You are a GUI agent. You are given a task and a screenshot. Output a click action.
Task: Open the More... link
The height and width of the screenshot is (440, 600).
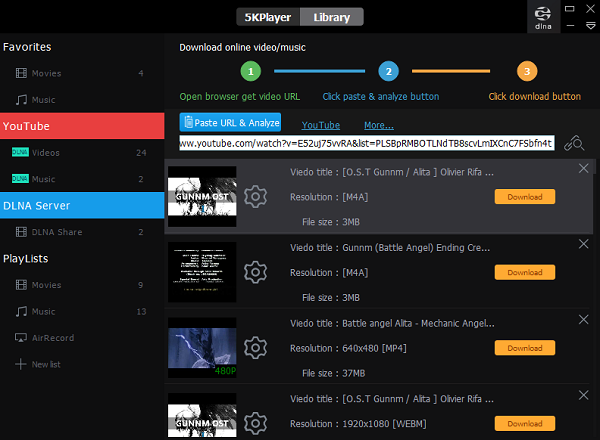coord(379,125)
